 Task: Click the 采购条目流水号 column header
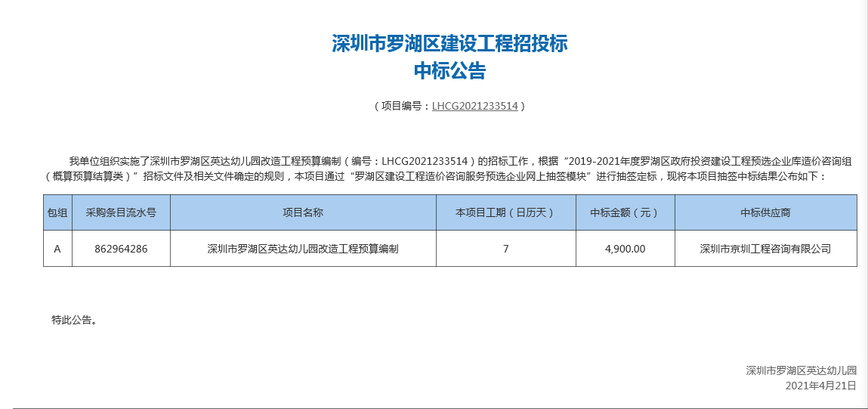pyautogui.click(x=121, y=212)
